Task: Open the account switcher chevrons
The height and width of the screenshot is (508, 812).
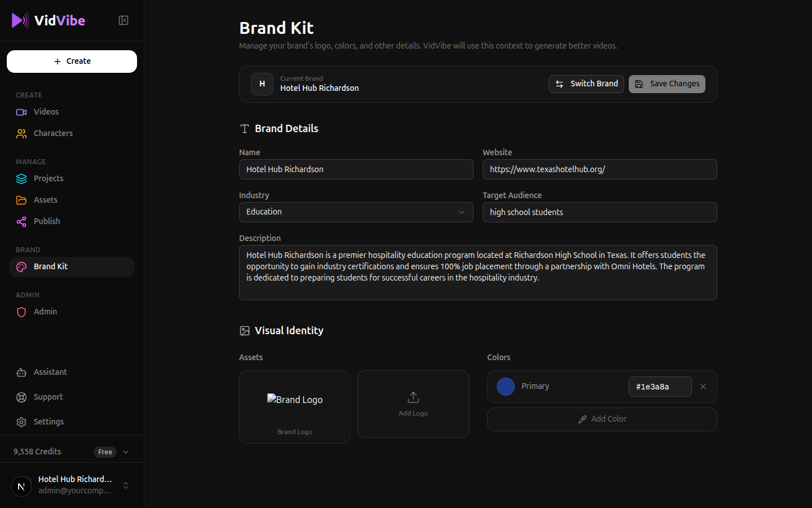Action: point(126,485)
